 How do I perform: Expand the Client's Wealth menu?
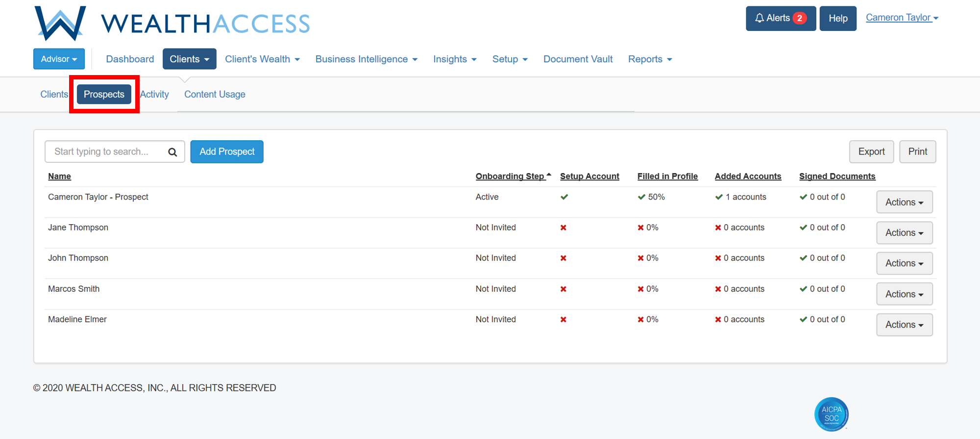pyautogui.click(x=262, y=59)
